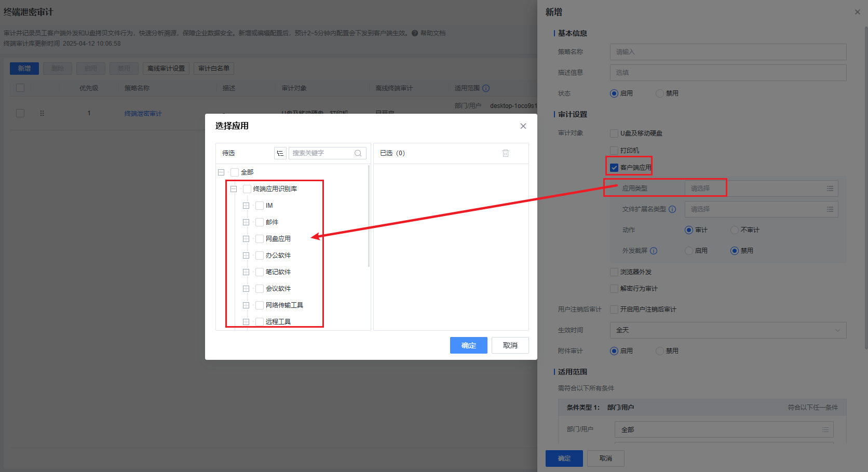Collapse the 终端应用识别库 tree node

click(234, 189)
